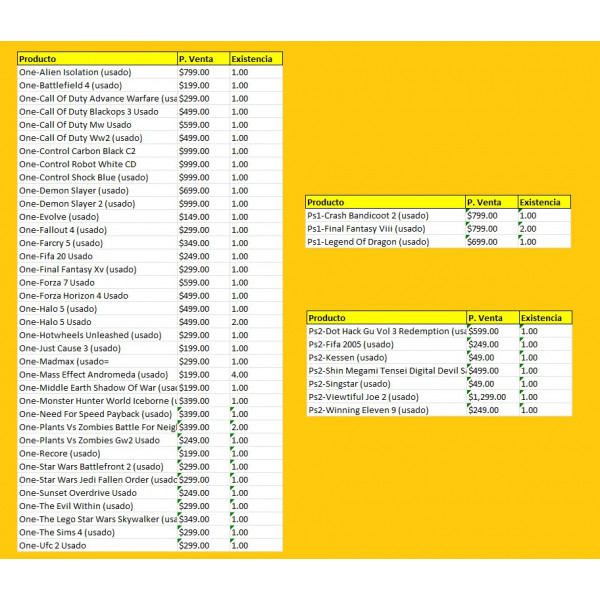Click the $149.00 price for One-Evolve
600x600 pixels.
(x=204, y=217)
